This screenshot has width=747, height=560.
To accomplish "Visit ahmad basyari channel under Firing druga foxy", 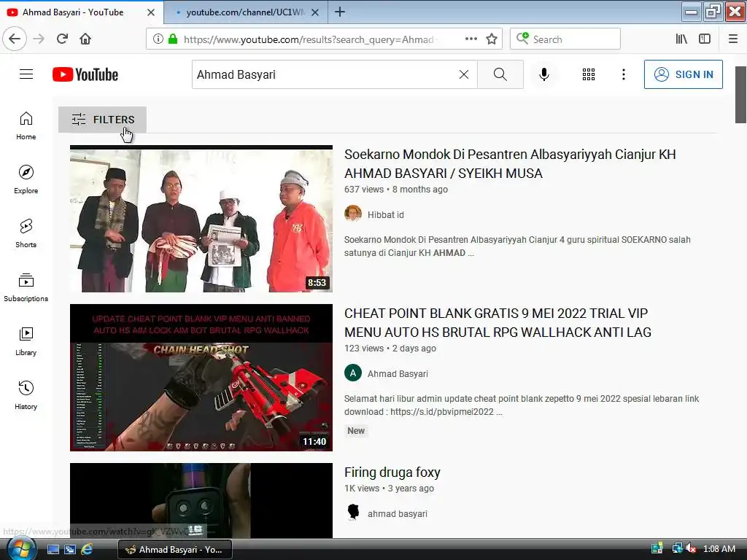I will pos(398,514).
